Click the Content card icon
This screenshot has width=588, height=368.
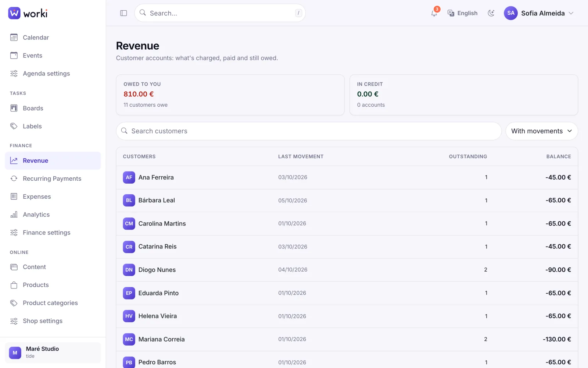[x=14, y=267]
